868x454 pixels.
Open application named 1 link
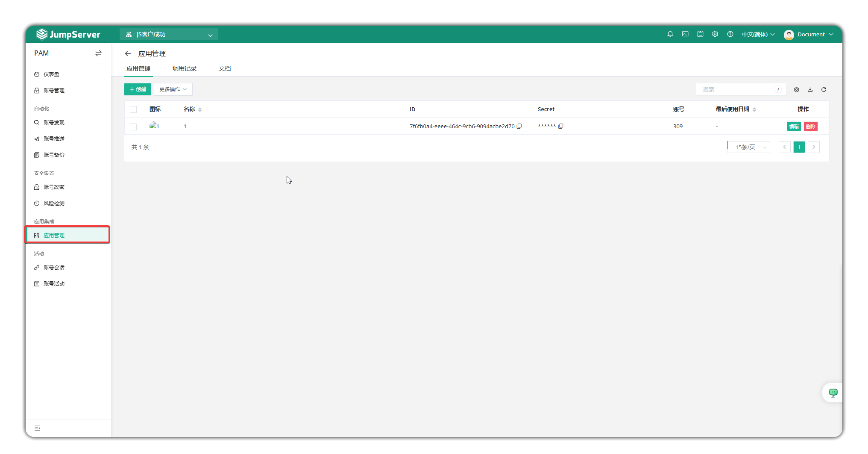185,127
